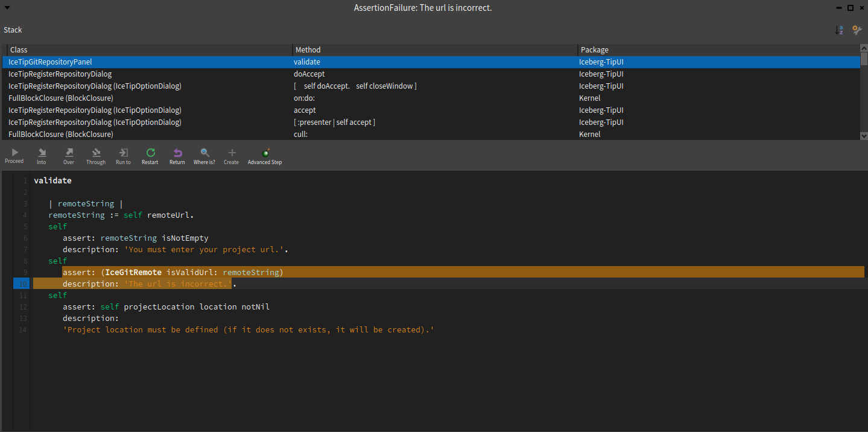Click 'remoteUrl' in the code editor
The width and height of the screenshot is (868, 432).
(x=168, y=215)
